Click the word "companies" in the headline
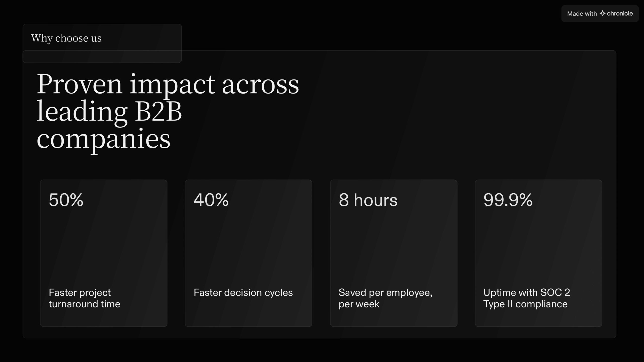This screenshot has height=362, width=644. click(103, 139)
